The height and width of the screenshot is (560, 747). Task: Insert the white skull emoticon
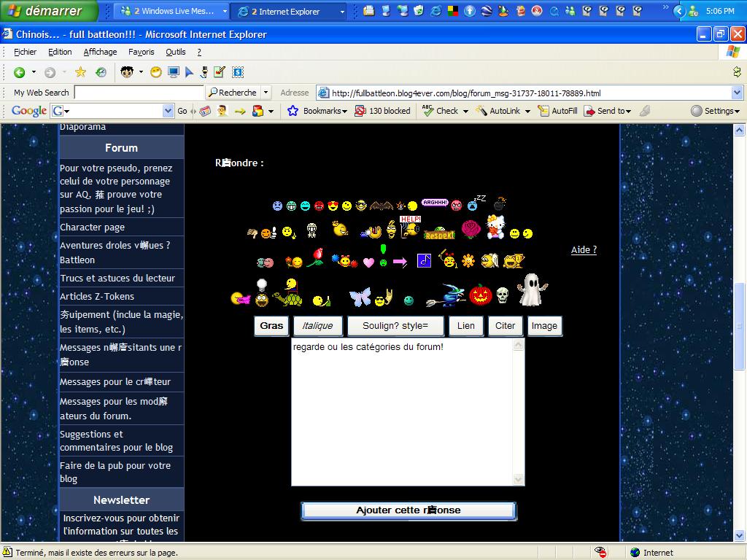(x=502, y=295)
